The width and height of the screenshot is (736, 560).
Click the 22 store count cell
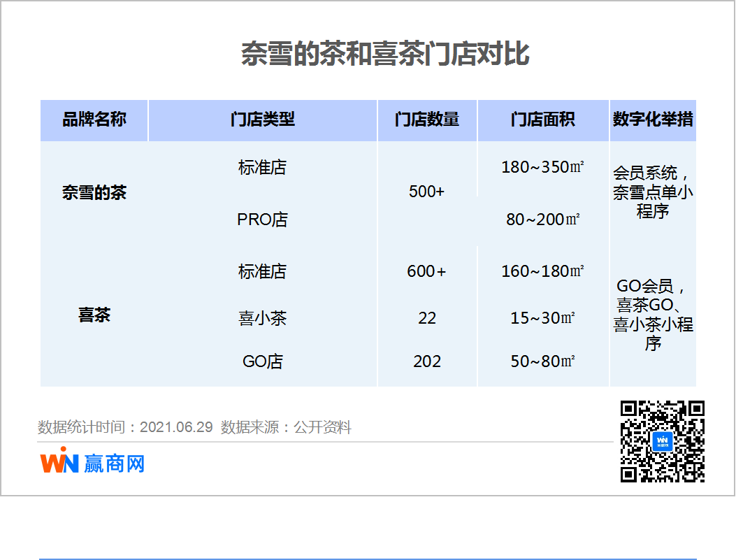[427, 318]
